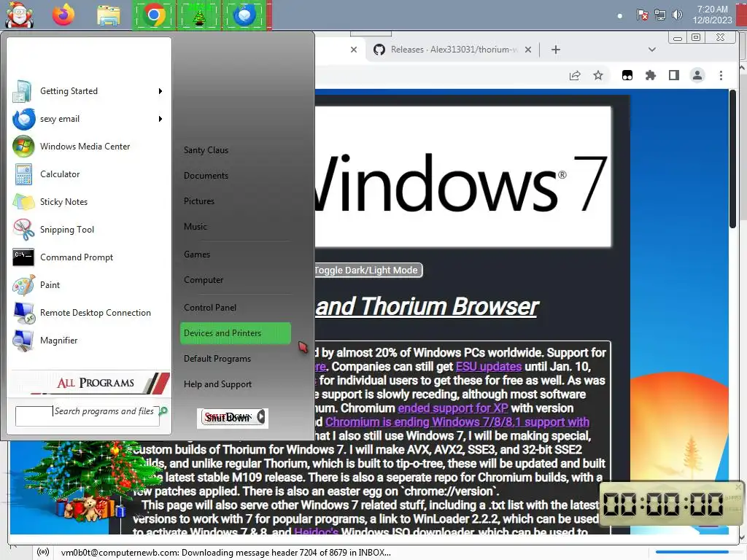Expand the sexy email submenu arrow

point(160,119)
